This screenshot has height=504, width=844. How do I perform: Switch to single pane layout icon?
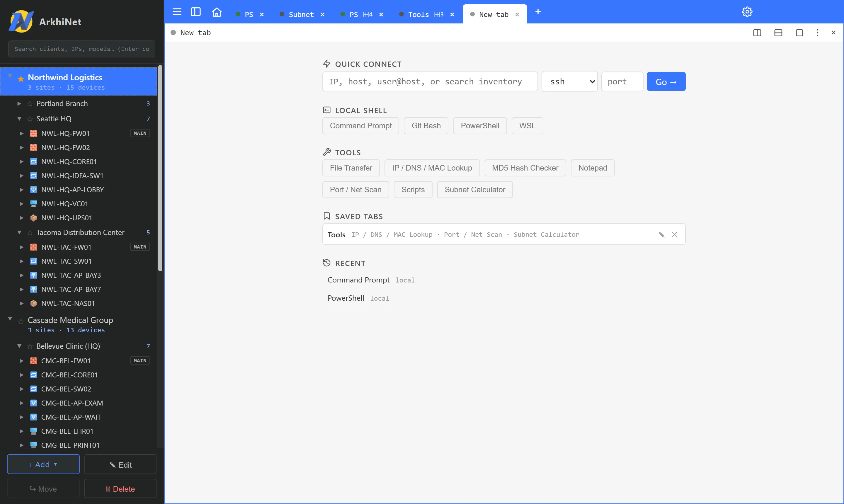[799, 33]
